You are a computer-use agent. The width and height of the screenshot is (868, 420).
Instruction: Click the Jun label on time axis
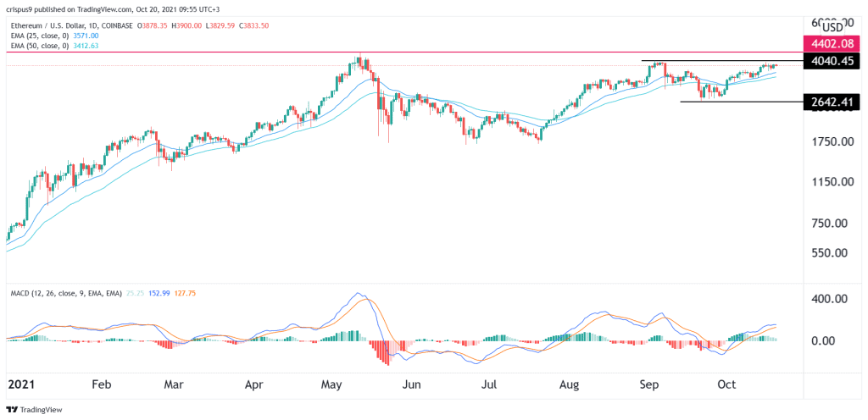pos(413,384)
